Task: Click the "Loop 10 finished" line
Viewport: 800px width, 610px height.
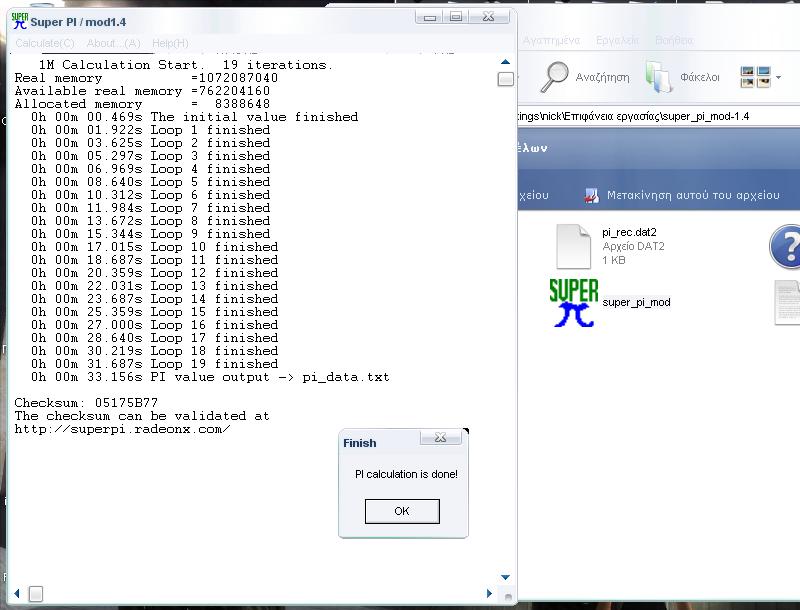Action: (x=154, y=247)
